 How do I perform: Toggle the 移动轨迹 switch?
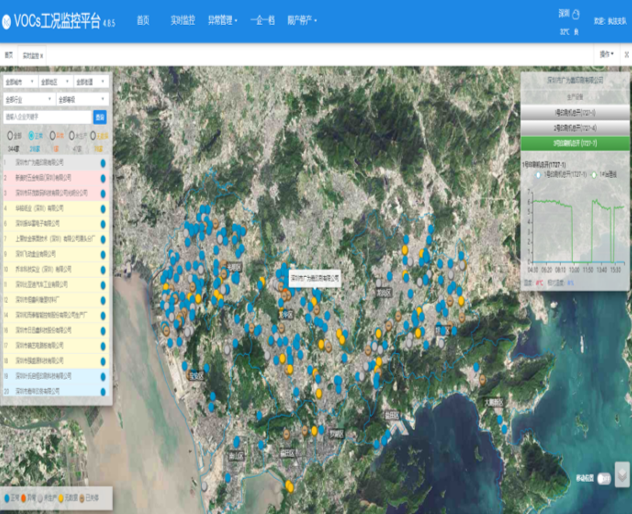604,479
